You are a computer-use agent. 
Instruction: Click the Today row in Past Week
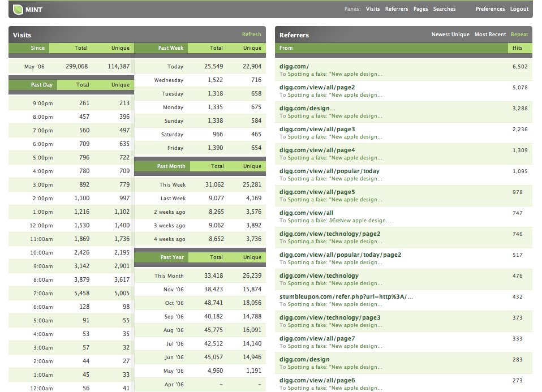coord(200,66)
